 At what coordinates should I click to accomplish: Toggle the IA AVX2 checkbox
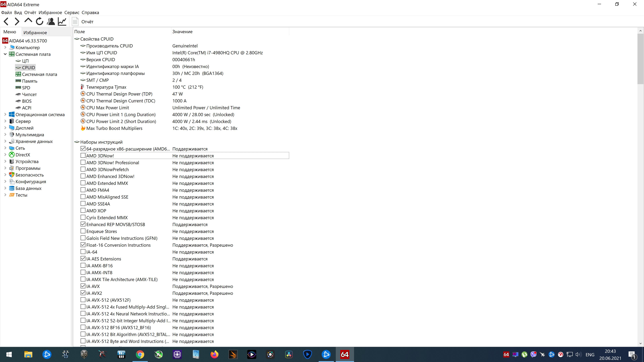[x=83, y=293]
